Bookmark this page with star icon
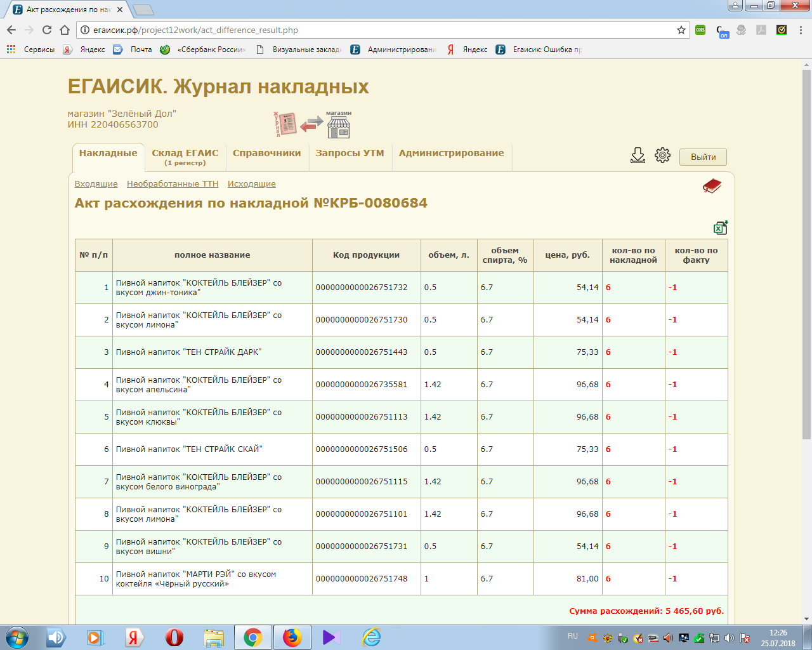The image size is (812, 650). [681, 30]
